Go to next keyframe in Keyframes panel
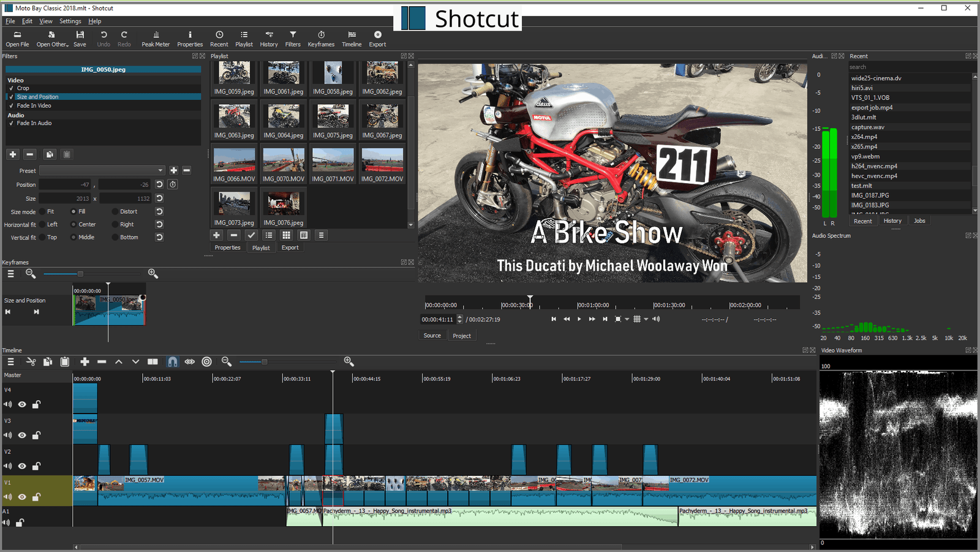Screen dimensions: 980x552 (36, 312)
